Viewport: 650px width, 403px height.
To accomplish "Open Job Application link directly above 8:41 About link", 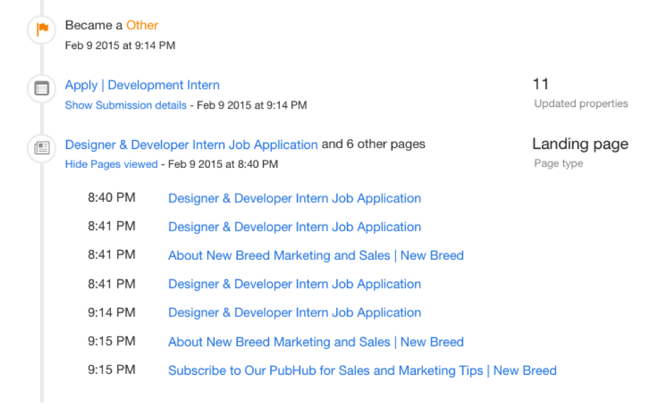I will click(294, 227).
